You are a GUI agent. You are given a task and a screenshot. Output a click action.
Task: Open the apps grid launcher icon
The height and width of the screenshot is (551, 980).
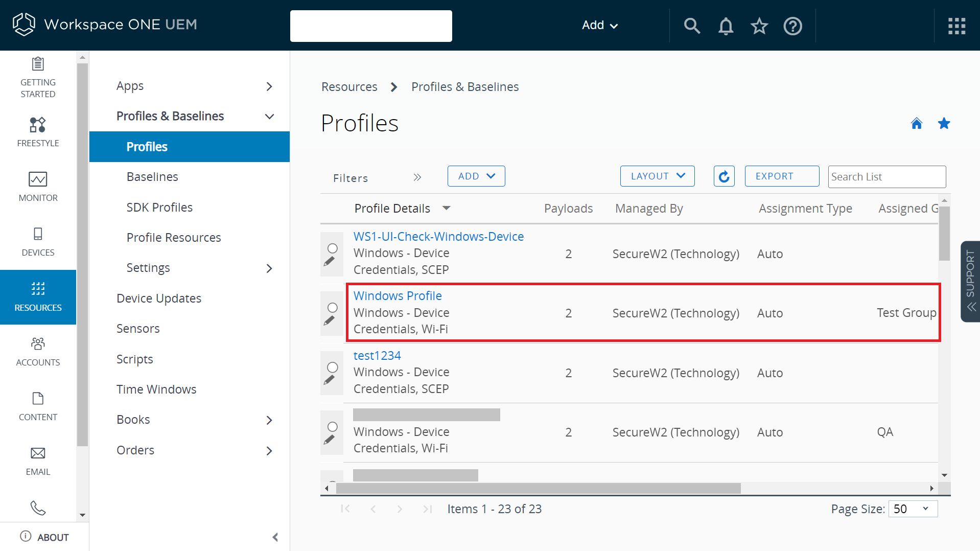coord(956,26)
